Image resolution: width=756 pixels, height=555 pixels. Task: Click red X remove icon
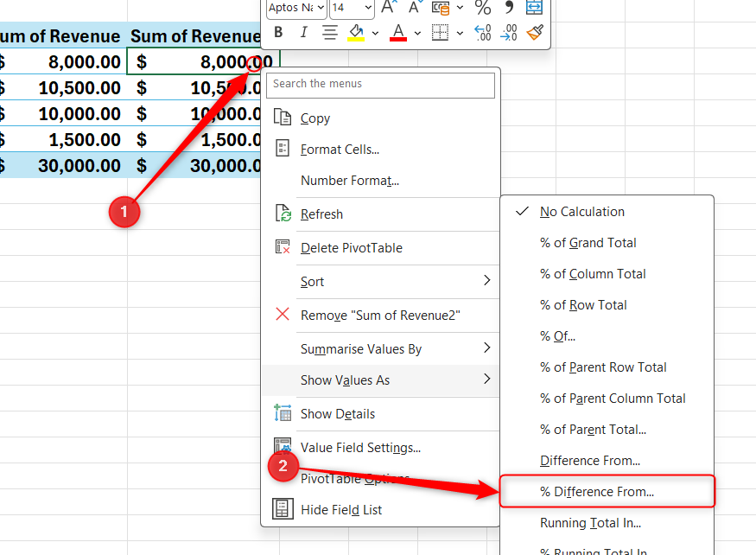(283, 314)
